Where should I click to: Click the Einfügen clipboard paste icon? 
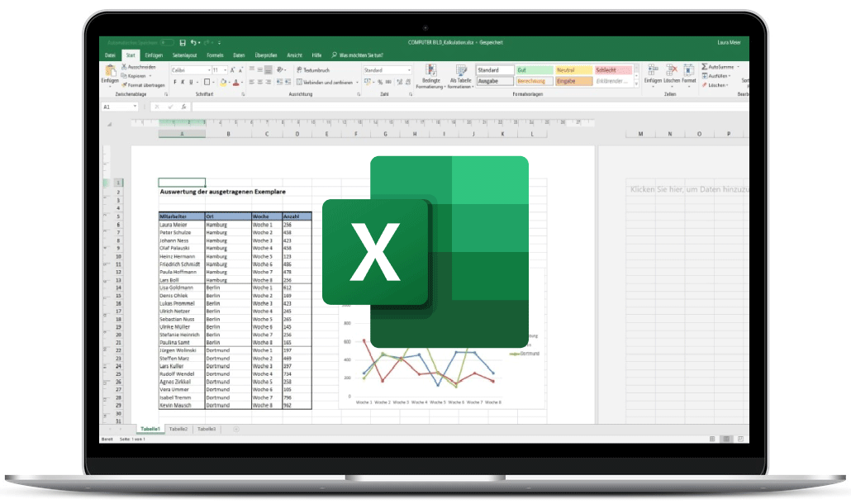tap(110, 70)
